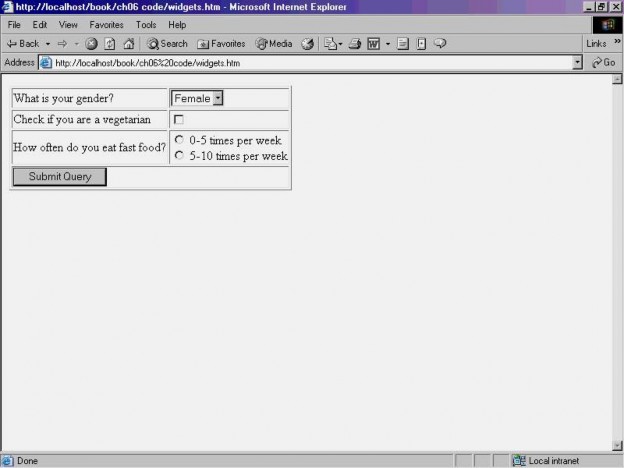The height and width of the screenshot is (468, 624).
Task: Open the Media toolbar button
Action: coord(274,44)
